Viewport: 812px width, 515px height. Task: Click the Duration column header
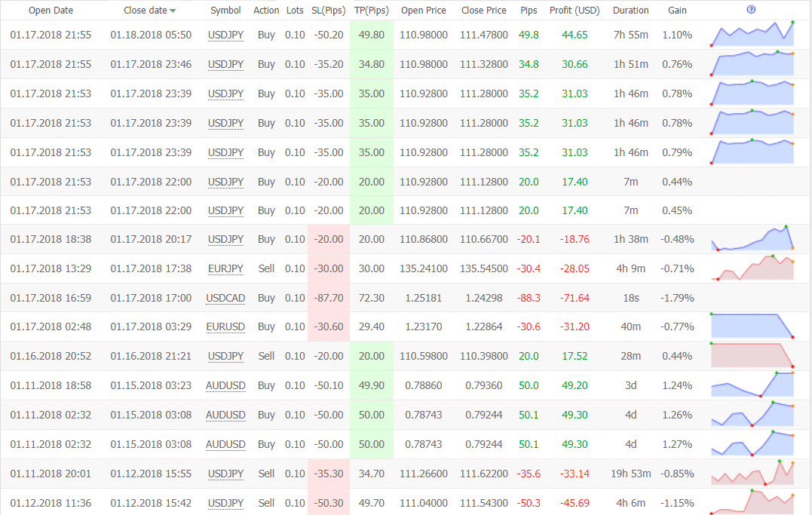point(631,11)
